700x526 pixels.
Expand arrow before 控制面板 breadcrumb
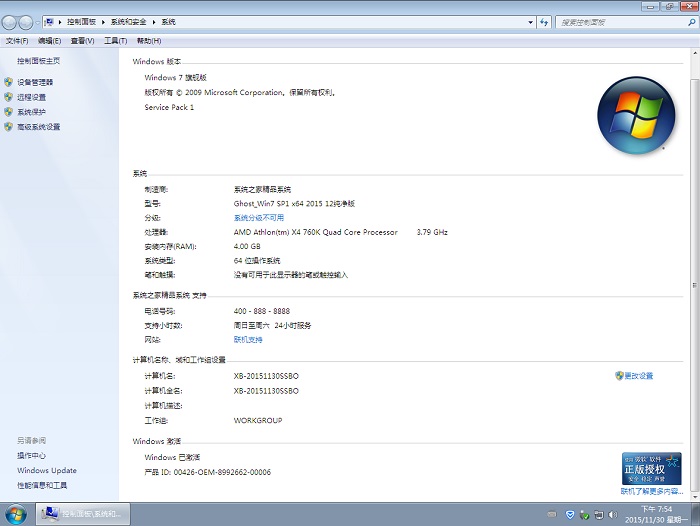click(x=60, y=22)
